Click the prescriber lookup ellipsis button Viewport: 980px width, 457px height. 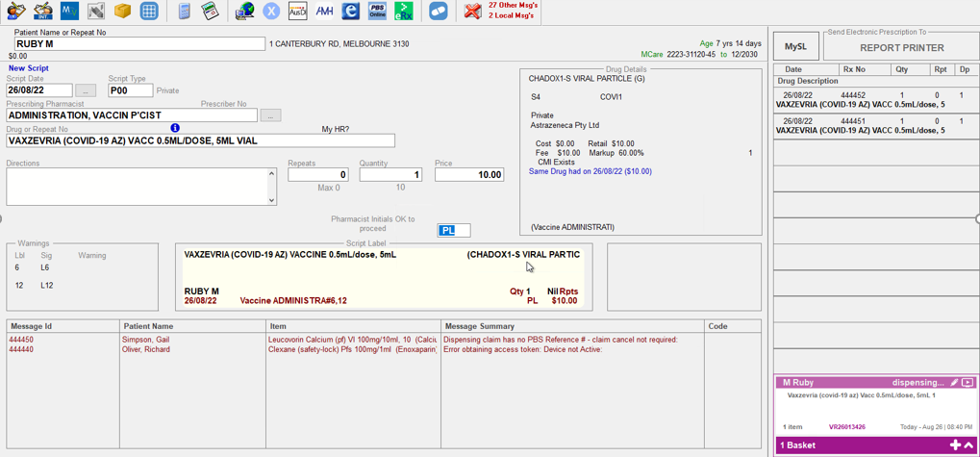coord(270,115)
